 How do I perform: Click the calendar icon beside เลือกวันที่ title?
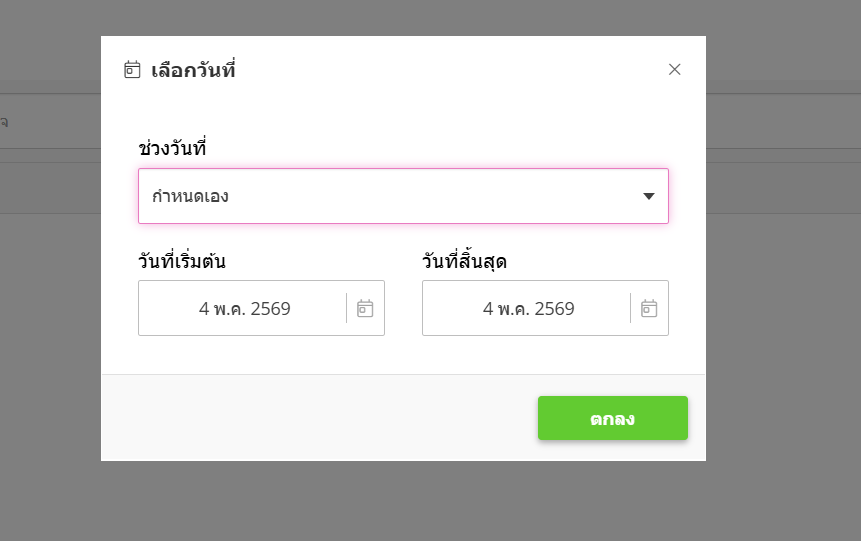click(x=132, y=70)
